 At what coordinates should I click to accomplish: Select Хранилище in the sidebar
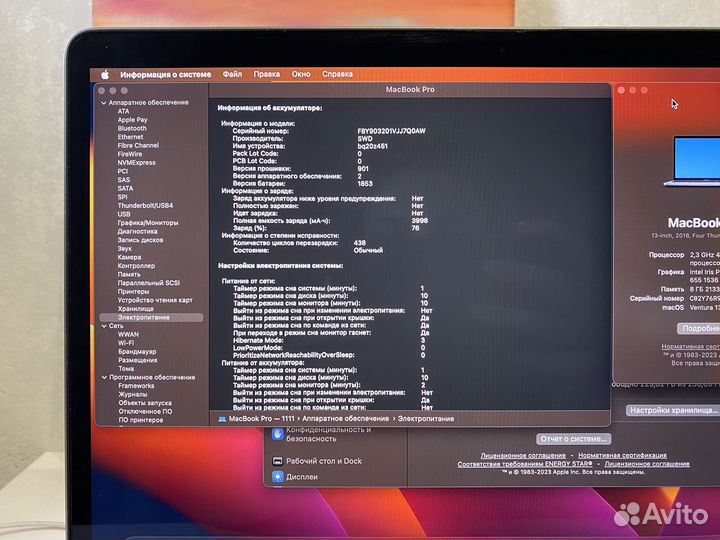tap(135, 309)
